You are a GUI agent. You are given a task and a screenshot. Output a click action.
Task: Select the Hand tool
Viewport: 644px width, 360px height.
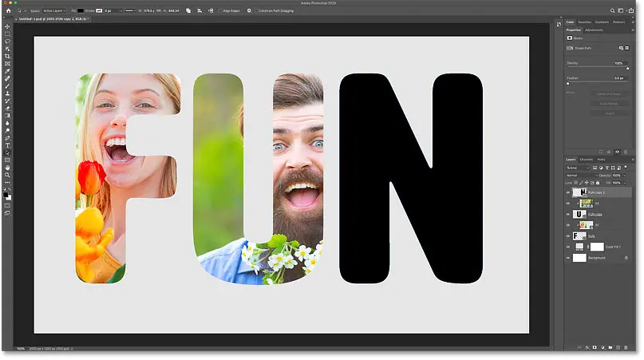coord(7,168)
